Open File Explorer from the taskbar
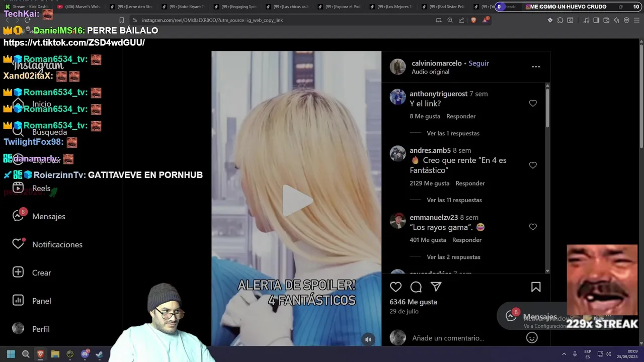Viewport: 644px width, 362px height. pyautogui.click(x=55, y=354)
